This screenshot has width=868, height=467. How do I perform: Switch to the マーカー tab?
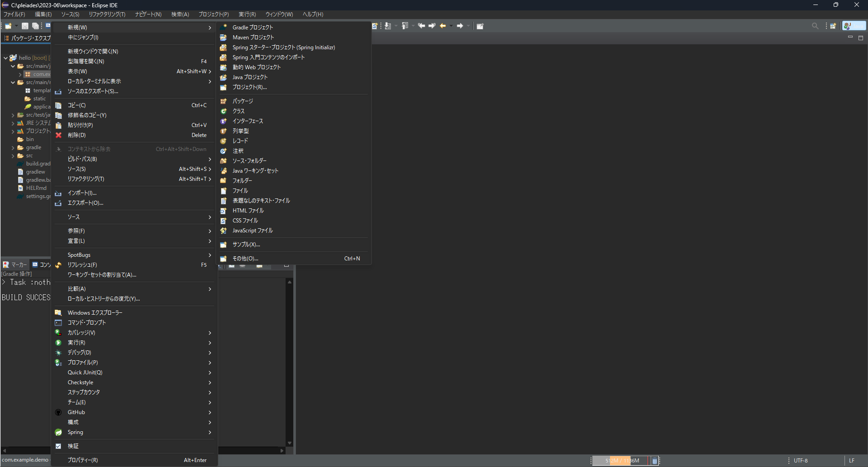(15, 265)
